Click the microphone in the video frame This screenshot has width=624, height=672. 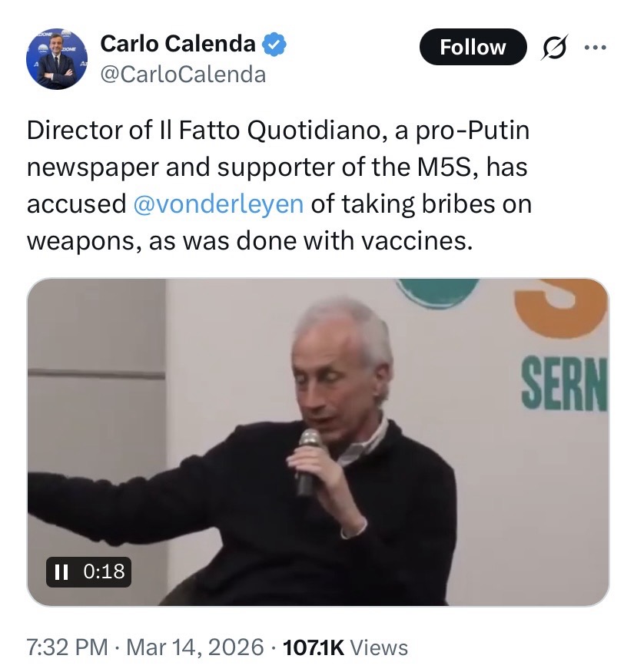click(307, 461)
